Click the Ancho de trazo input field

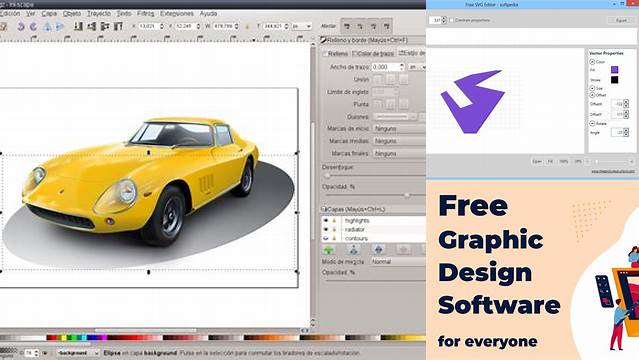click(x=385, y=66)
